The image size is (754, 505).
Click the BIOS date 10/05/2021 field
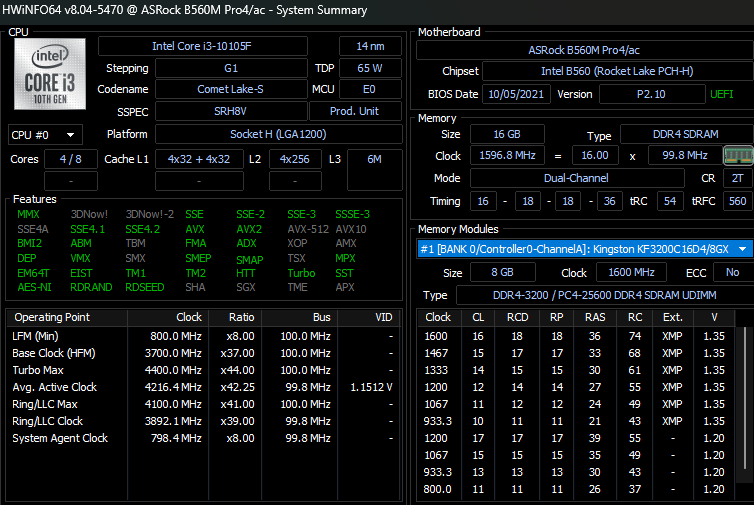coord(515,94)
